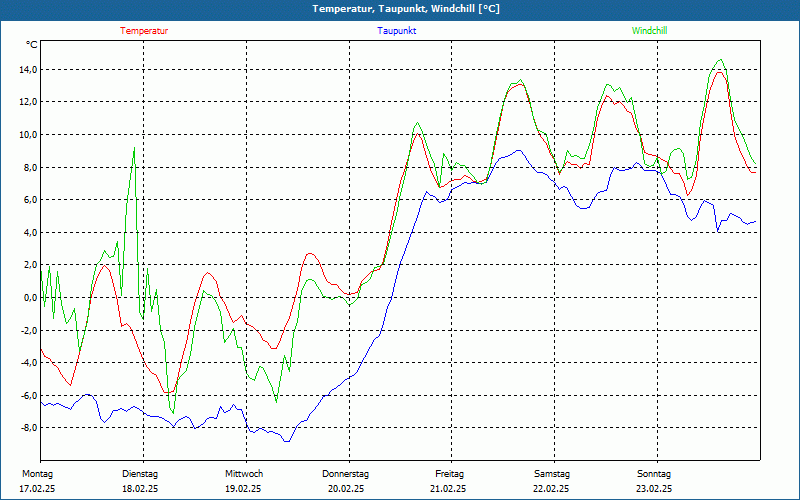This screenshot has width=800, height=500.
Task: Click the 14,0 y-axis value label
Action: coord(28,69)
